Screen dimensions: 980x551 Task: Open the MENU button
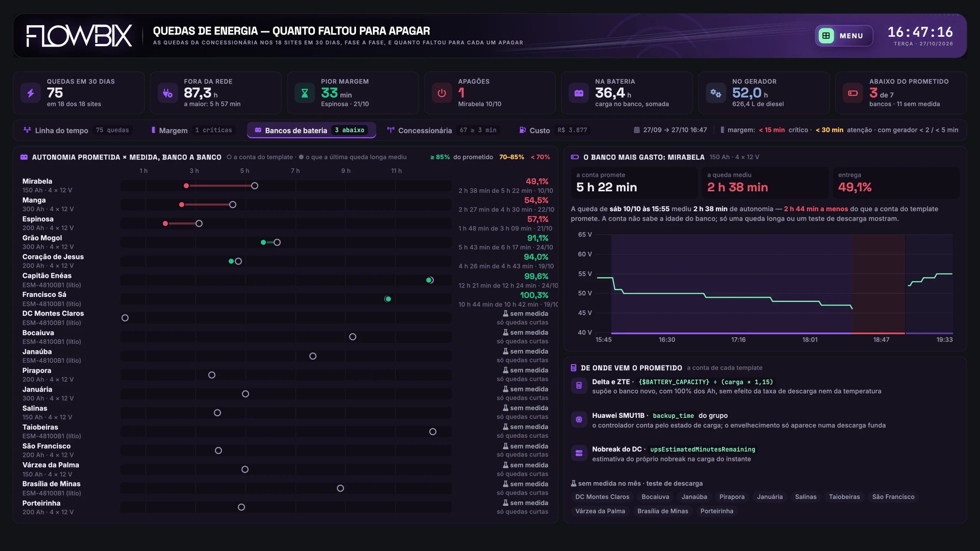tap(844, 36)
